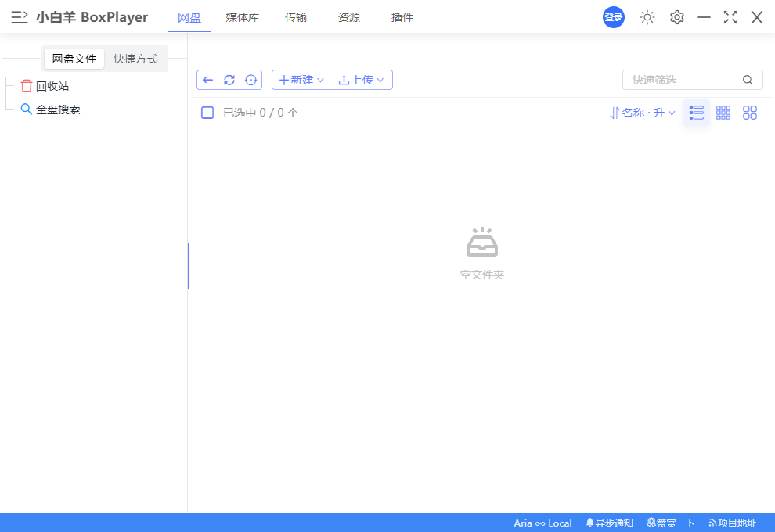Open 项目地址 project link
The width and height of the screenshot is (775, 532).
coord(734,523)
